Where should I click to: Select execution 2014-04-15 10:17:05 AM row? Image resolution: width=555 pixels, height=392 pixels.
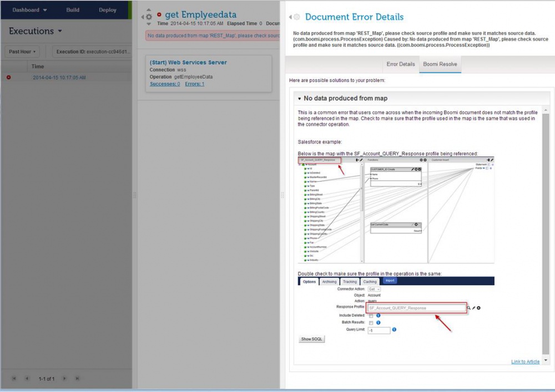[x=59, y=78]
